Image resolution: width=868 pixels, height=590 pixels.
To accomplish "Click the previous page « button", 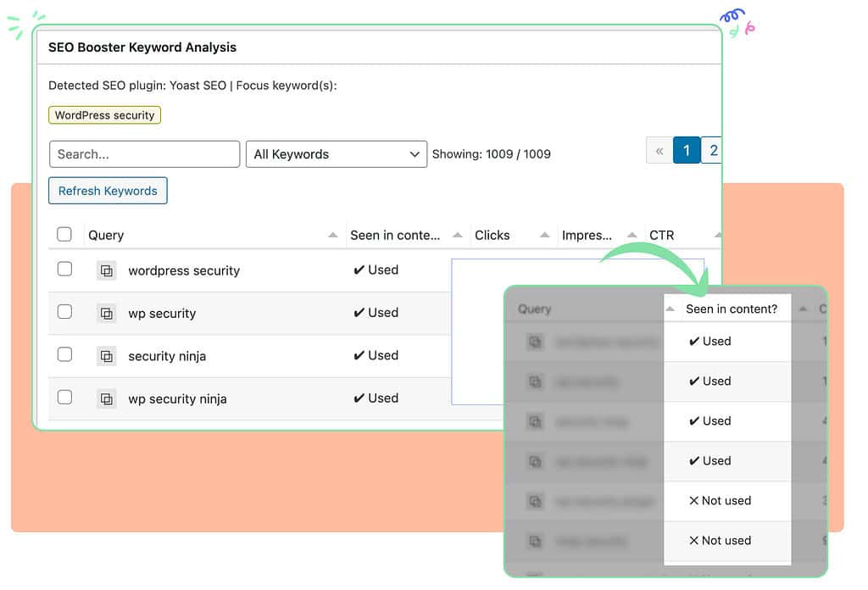I will (x=659, y=151).
